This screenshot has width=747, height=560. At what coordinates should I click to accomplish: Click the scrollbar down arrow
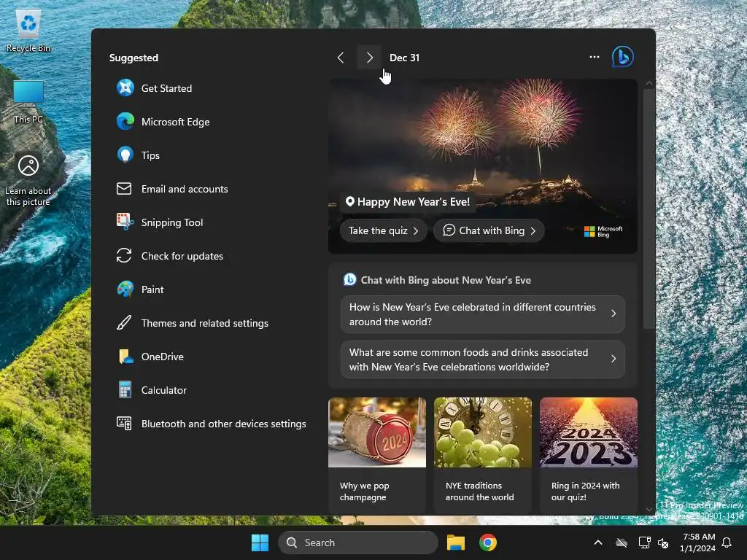649,510
